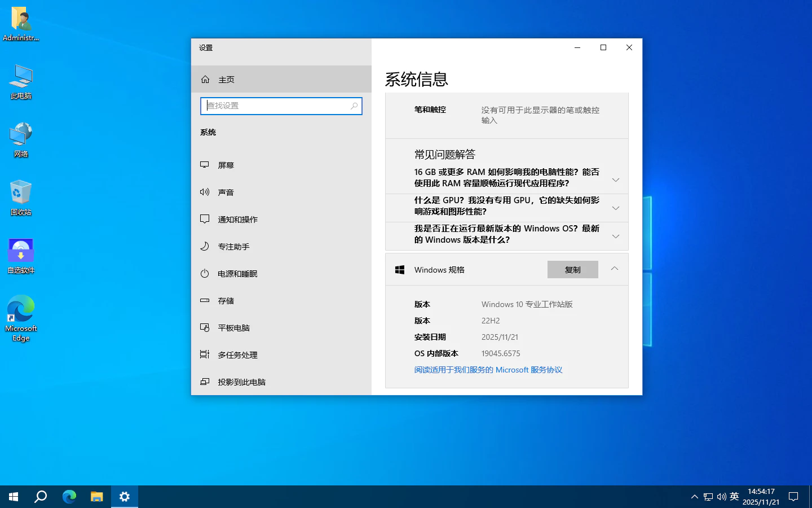Open the Microsoft 服务协议 link
This screenshot has width=812, height=508.
coord(488,370)
